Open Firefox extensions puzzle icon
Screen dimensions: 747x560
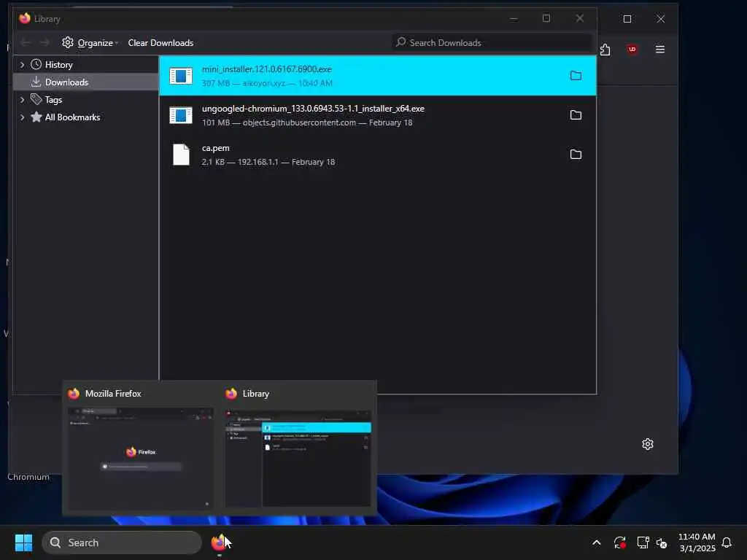605,50
